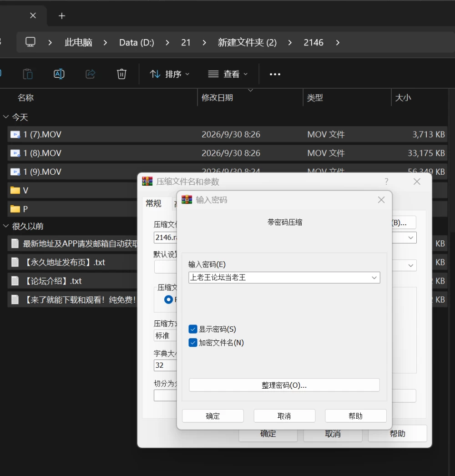
Task: Add a new Explorer tab
Action: point(62,16)
